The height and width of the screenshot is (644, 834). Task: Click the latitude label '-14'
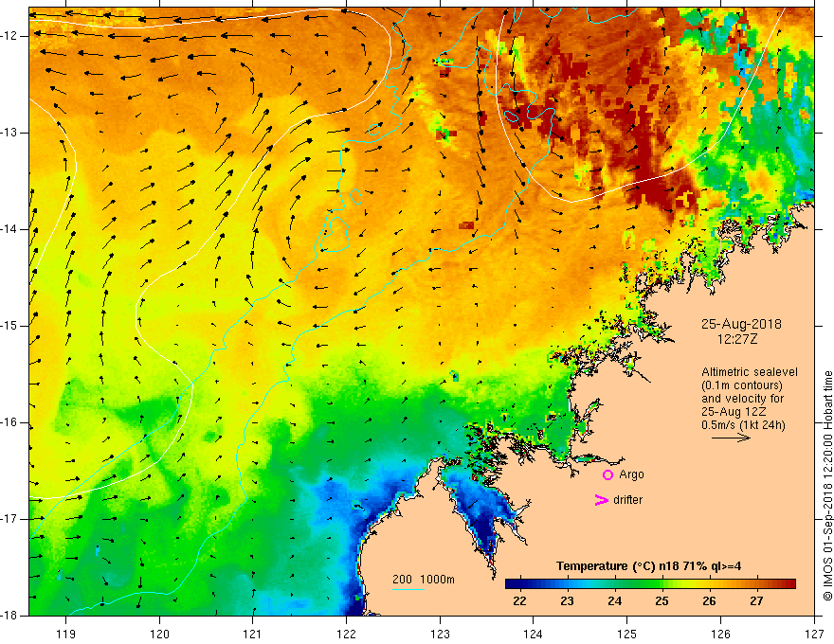click(x=9, y=229)
